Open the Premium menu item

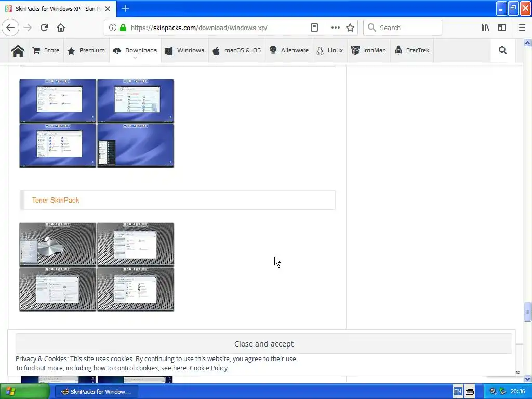pos(86,50)
